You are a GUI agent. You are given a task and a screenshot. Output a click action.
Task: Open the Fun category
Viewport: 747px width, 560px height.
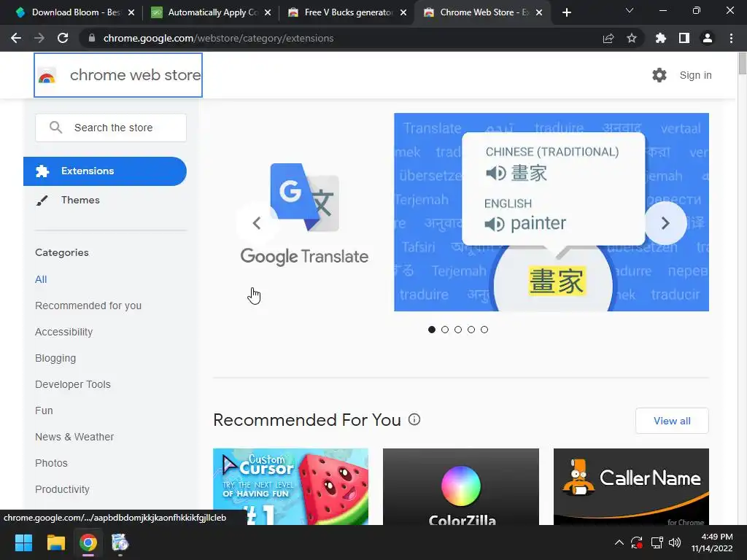click(x=44, y=411)
